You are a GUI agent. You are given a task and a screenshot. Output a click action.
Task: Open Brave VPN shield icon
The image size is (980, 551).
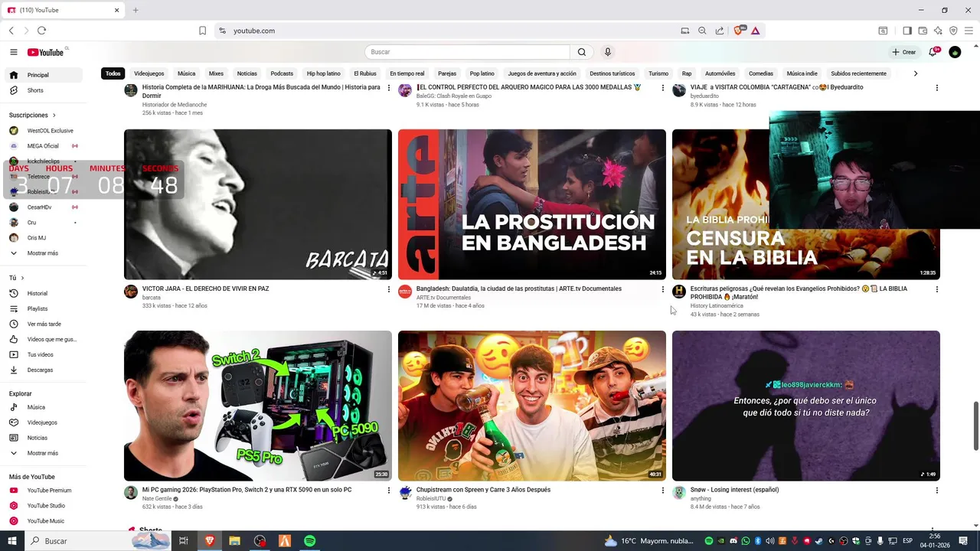[x=953, y=31]
